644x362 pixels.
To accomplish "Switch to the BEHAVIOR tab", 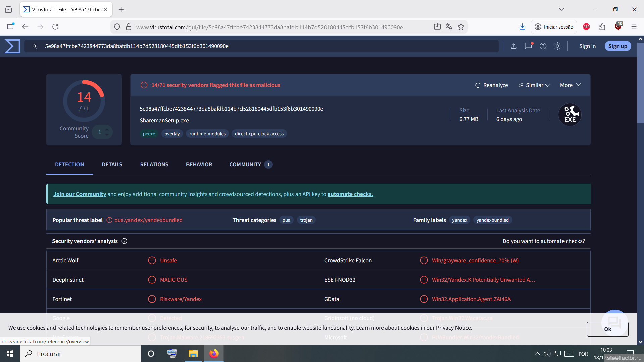I will (199, 164).
